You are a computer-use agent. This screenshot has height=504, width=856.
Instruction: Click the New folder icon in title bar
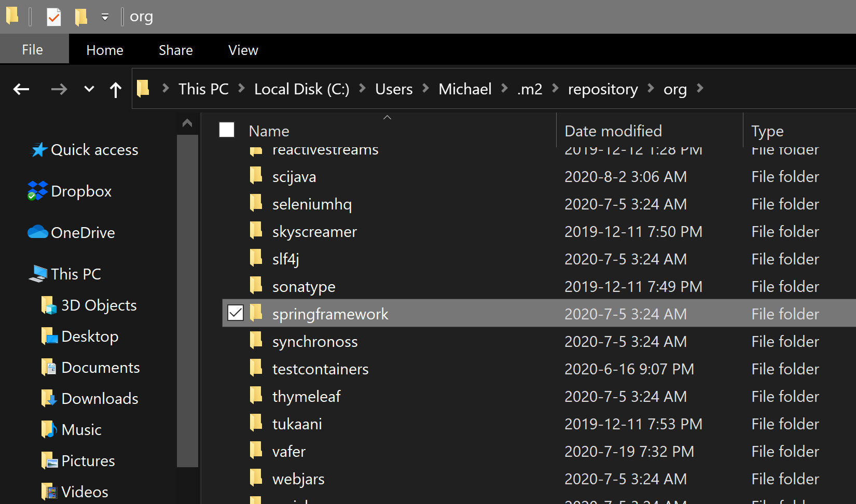(80, 17)
